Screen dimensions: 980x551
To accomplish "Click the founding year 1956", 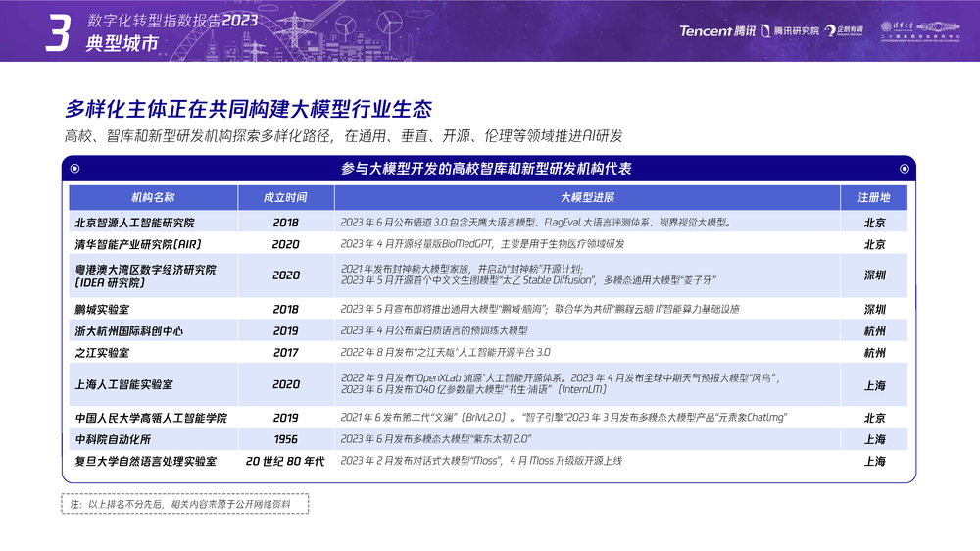I will 285,439.
